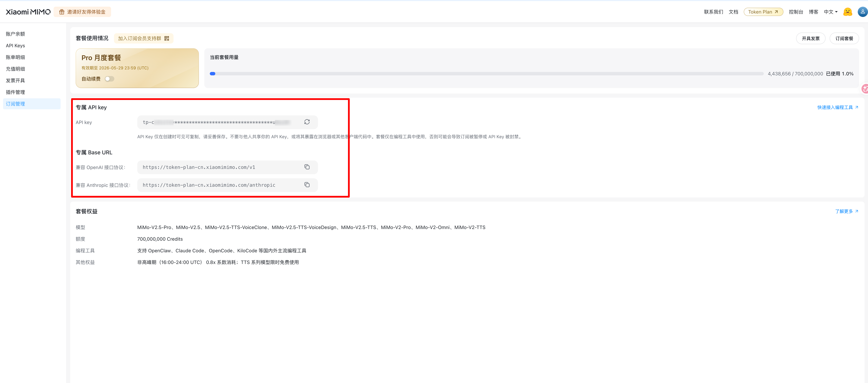Toggle the 自动续费 auto-renew switch
Screen dimensions: 868x383
tap(109, 79)
